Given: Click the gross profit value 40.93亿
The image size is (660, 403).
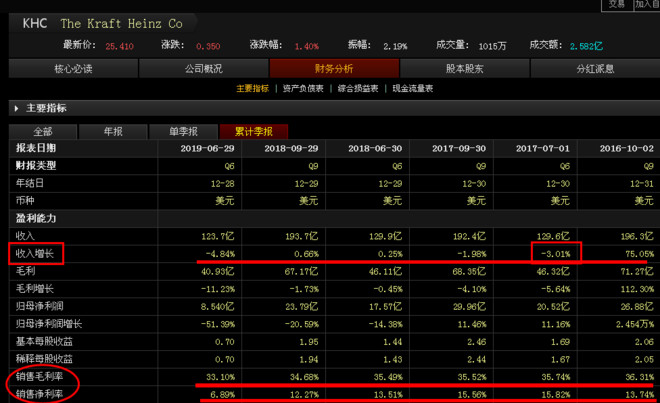Looking at the screenshot, I should [x=218, y=272].
